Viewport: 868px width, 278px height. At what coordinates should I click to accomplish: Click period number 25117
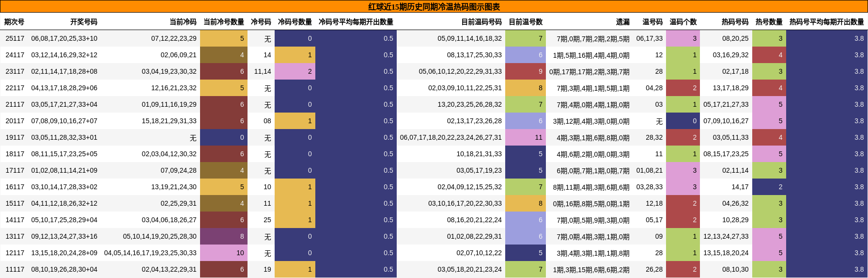tap(15, 38)
